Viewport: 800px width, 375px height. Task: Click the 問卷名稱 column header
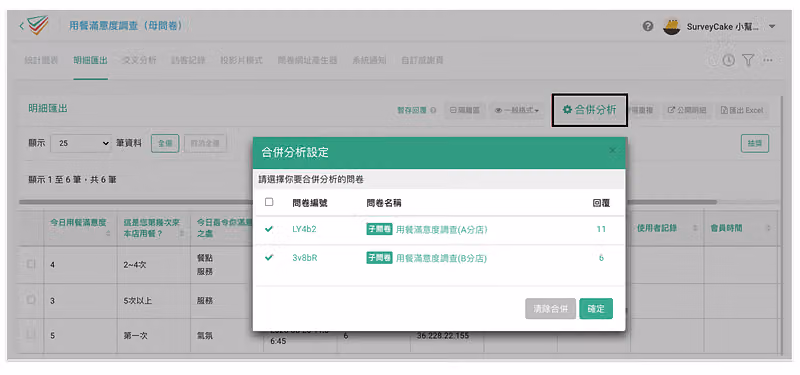tap(384, 203)
